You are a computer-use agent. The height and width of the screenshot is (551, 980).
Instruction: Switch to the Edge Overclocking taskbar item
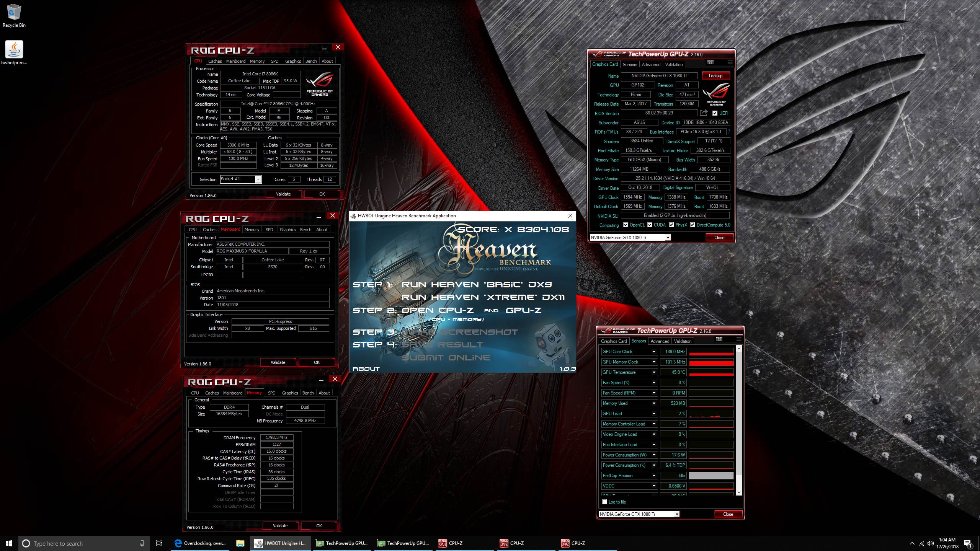click(201, 543)
